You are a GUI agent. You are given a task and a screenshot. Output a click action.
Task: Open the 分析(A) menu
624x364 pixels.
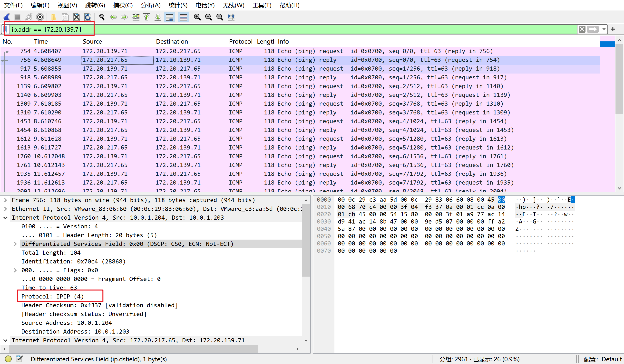tap(151, 5)
